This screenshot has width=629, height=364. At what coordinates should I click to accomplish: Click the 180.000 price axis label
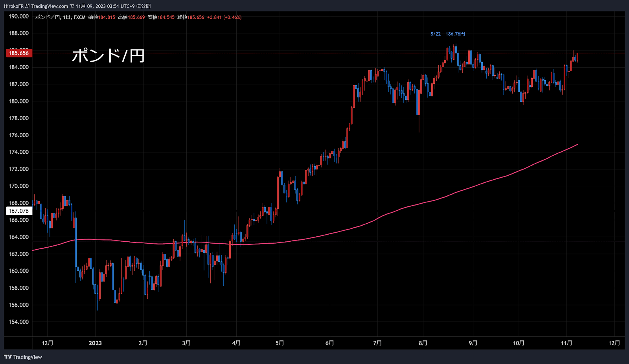18,101
